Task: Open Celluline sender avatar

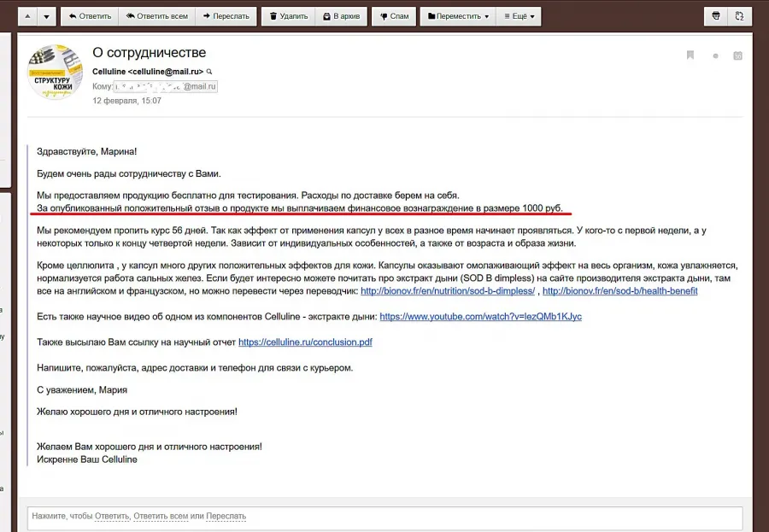Action: click(55, 72)
